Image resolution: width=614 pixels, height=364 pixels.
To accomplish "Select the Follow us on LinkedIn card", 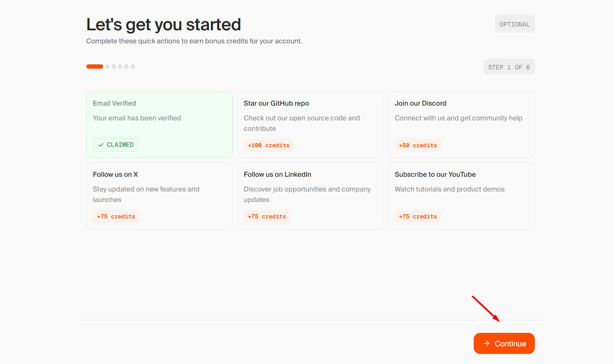I will coord(310,196).
